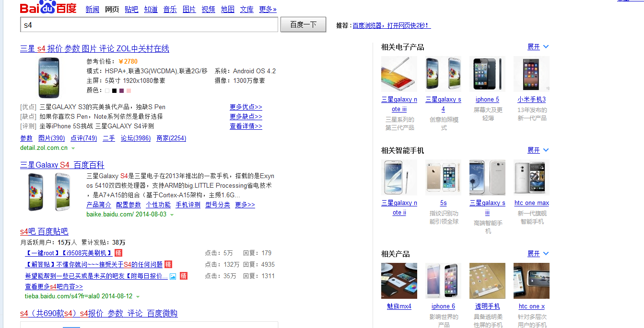This screenshot has width=644, height=328.
Task: Open 点评(749) link
Action: (83, 138)
